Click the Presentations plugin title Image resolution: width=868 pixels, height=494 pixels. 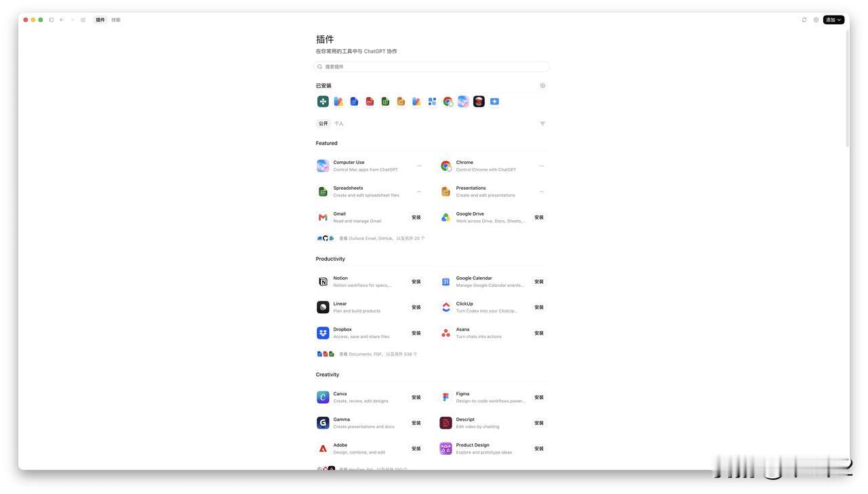click(471, 188)
